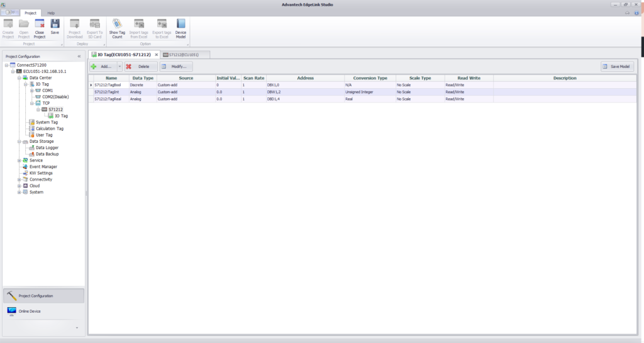
Task: Open the Add button dropdown arrow
Action: pos(119,67)
